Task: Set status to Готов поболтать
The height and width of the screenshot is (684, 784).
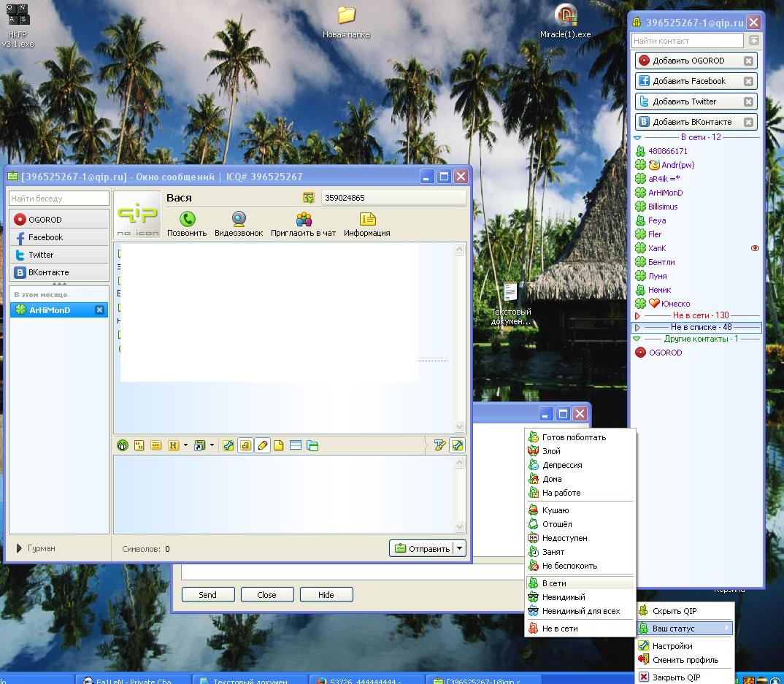Action: [x=580, y=437]
